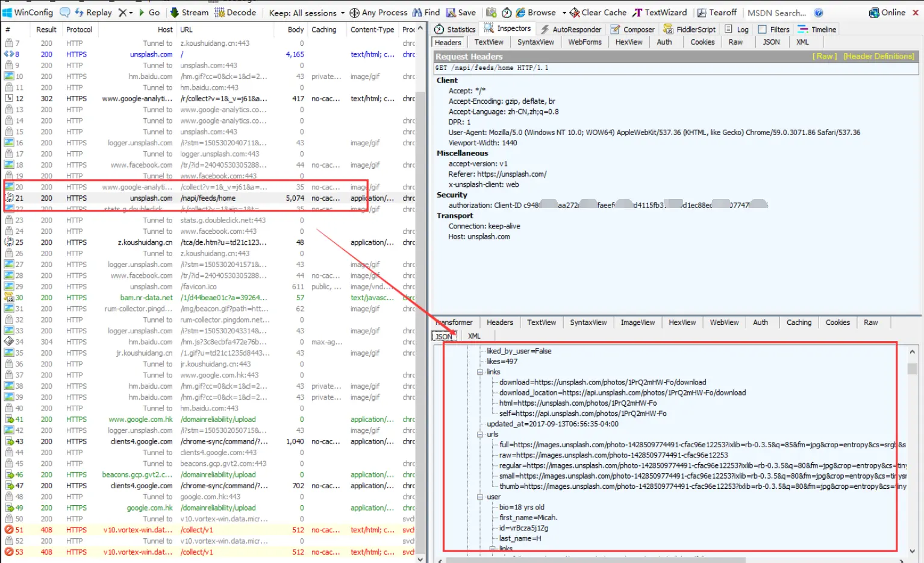Click JSON tree scroll down arrow

(912, 551)
